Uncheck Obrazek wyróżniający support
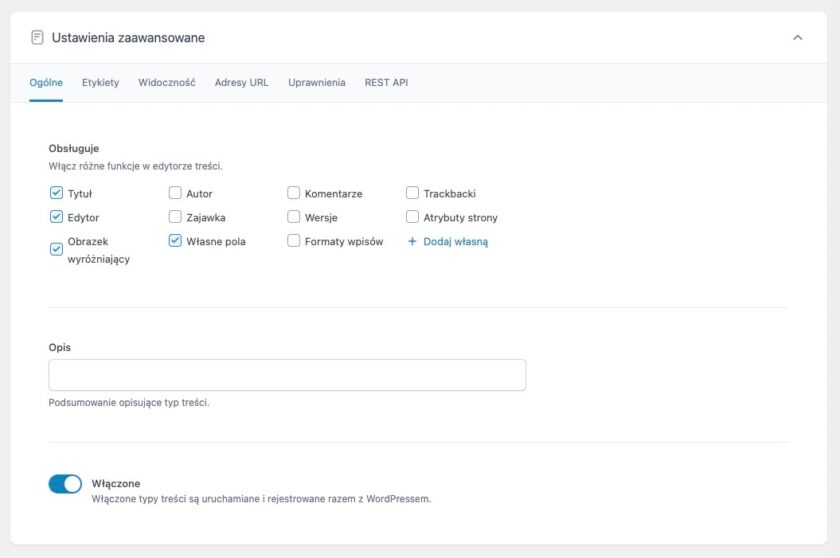 tap(56, 249)
